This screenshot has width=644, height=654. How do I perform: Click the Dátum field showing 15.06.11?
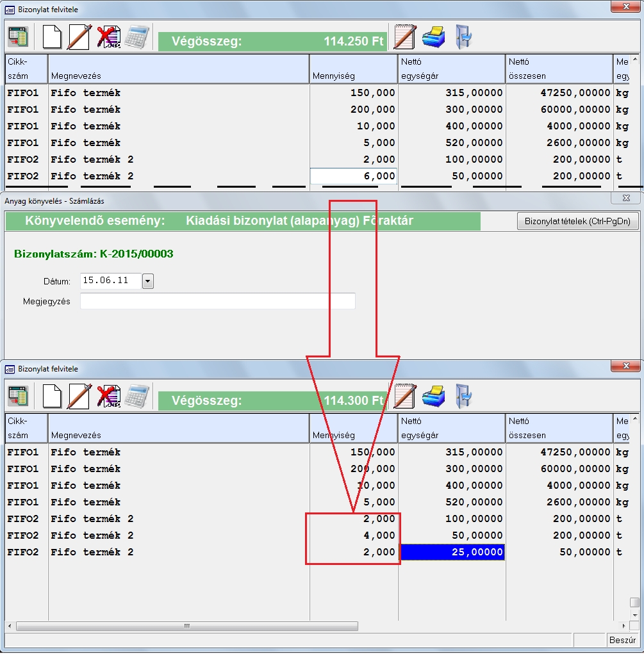110,281
